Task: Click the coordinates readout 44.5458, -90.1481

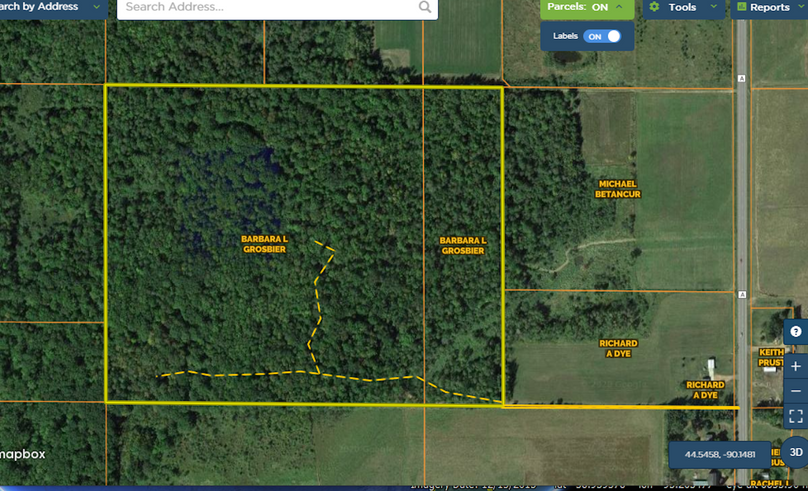Action: point(720,455)
